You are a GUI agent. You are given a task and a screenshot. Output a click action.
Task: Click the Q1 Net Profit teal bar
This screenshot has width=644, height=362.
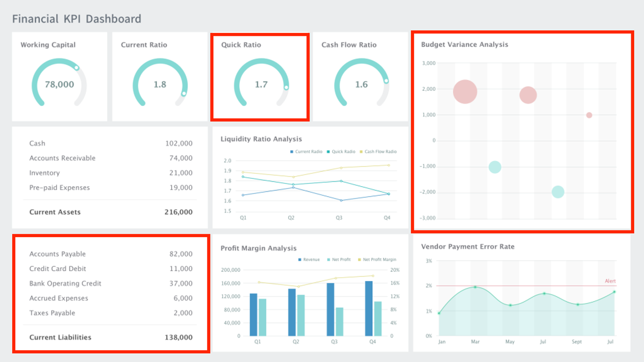[263, 317]
